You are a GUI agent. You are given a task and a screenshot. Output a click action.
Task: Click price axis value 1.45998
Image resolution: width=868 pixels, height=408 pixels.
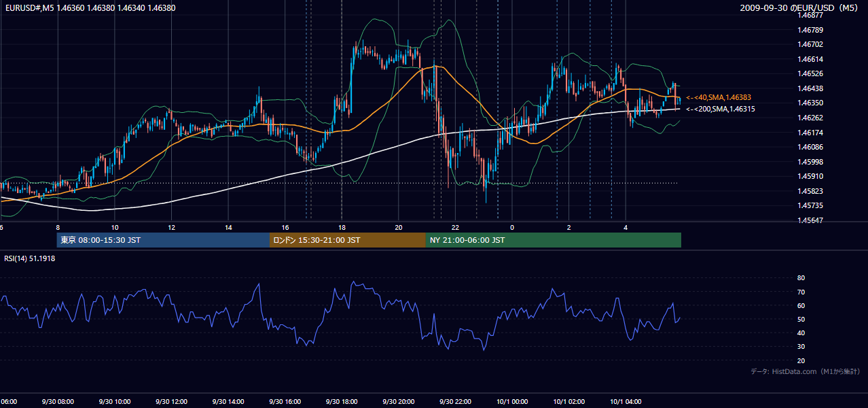point(810,162)
